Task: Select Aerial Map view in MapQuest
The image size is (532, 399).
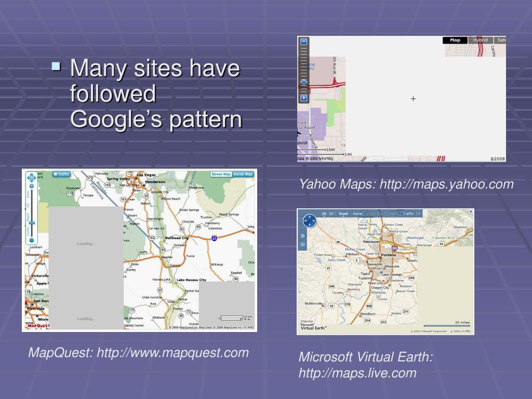Action: point(243,174)
